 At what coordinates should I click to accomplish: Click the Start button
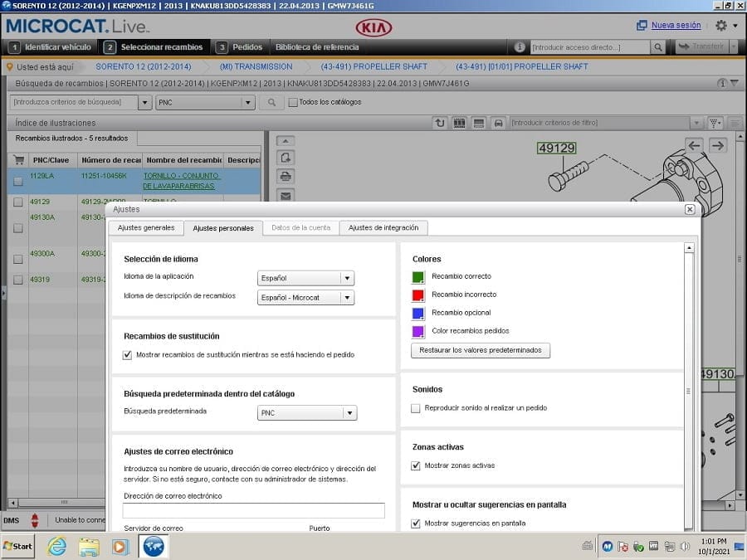click(x=17, y=546)
